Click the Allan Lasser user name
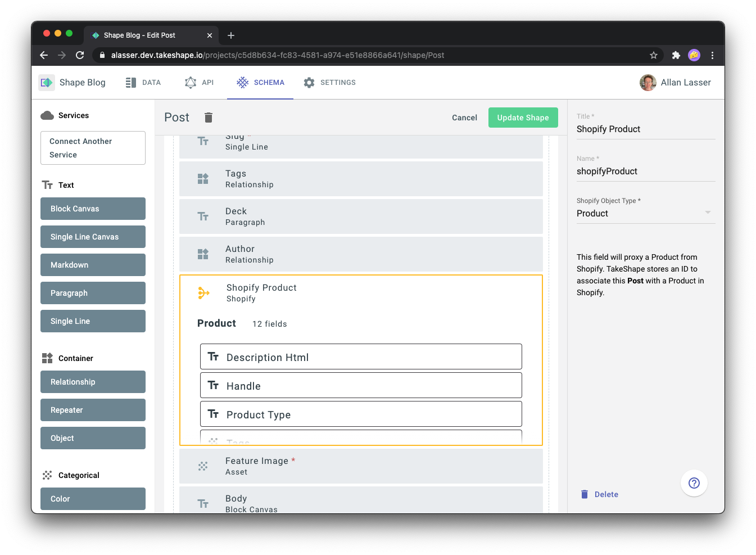 [686, 83]
